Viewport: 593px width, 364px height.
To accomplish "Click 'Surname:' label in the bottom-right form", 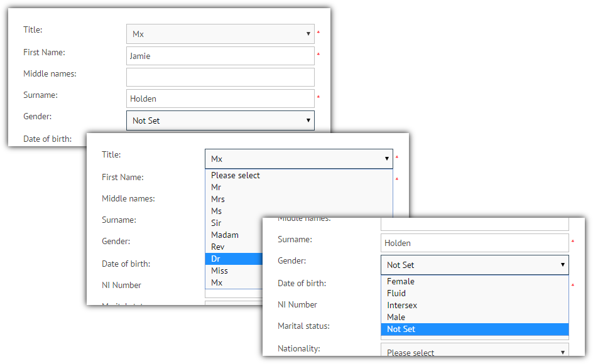I will [295, 239].
